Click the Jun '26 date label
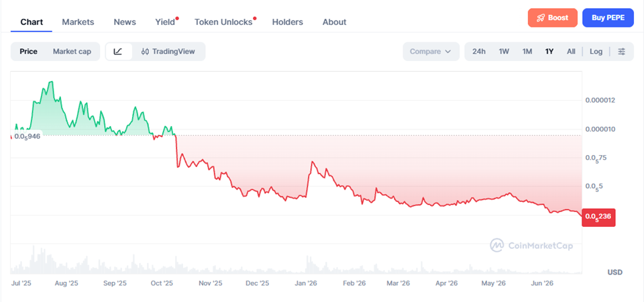This screenshot has height=302, width=644. (x=542, y=283)
